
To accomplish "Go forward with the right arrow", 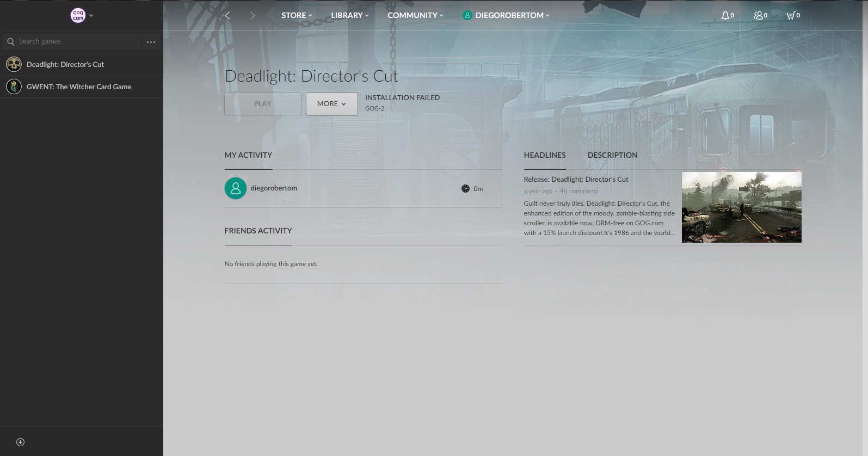I will click(253, 15).
